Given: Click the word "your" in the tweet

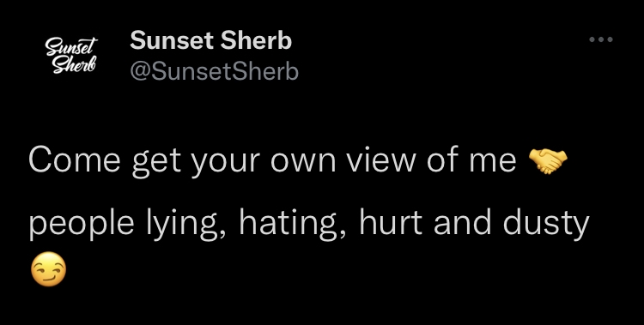Looking at the screenshot, I should [226, 164].
